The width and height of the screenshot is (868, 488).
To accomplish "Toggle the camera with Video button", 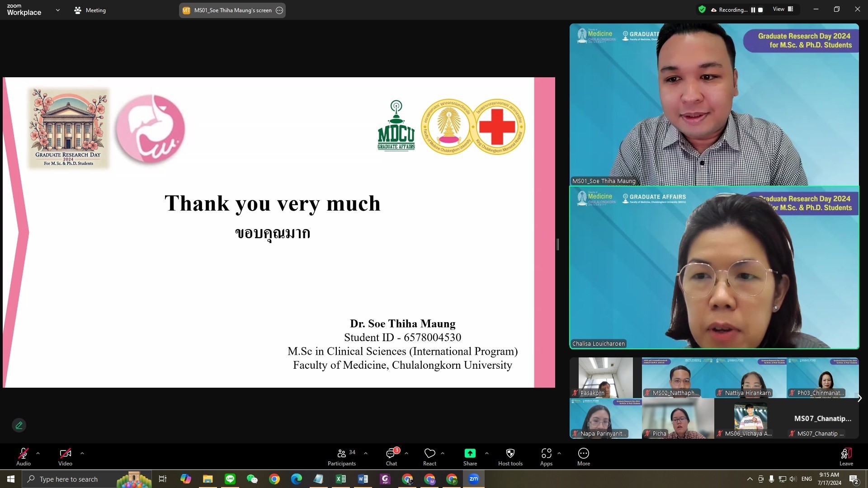I will click(65, 456).
